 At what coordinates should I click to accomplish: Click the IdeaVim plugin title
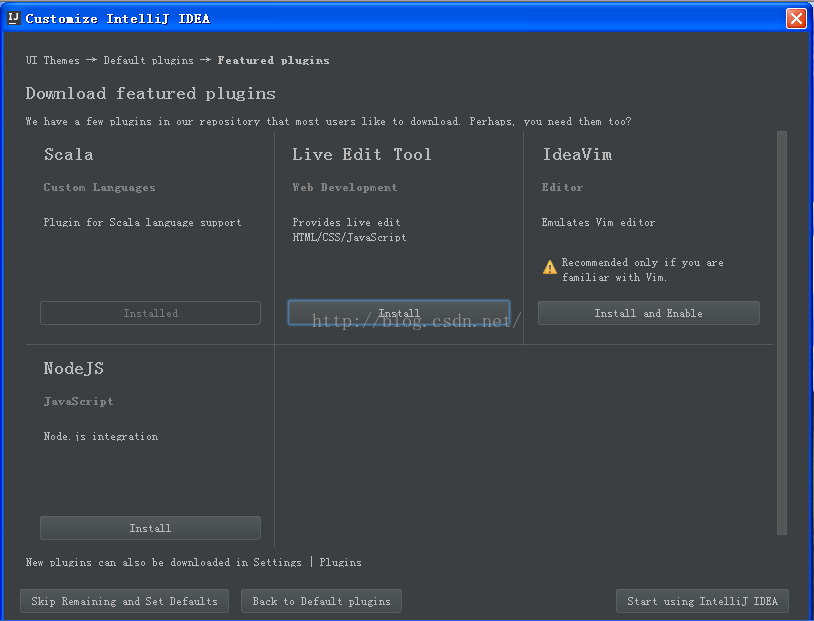point(577,154)
